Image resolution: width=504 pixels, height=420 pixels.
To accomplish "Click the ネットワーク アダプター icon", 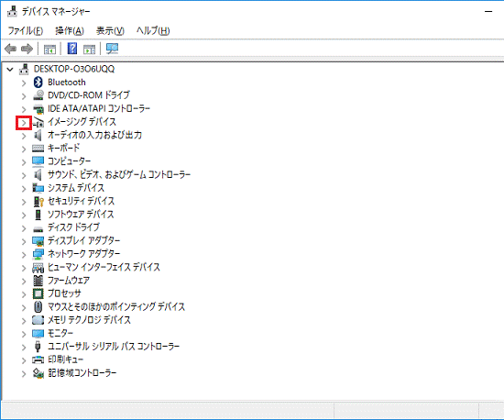I will click(38, 254).
